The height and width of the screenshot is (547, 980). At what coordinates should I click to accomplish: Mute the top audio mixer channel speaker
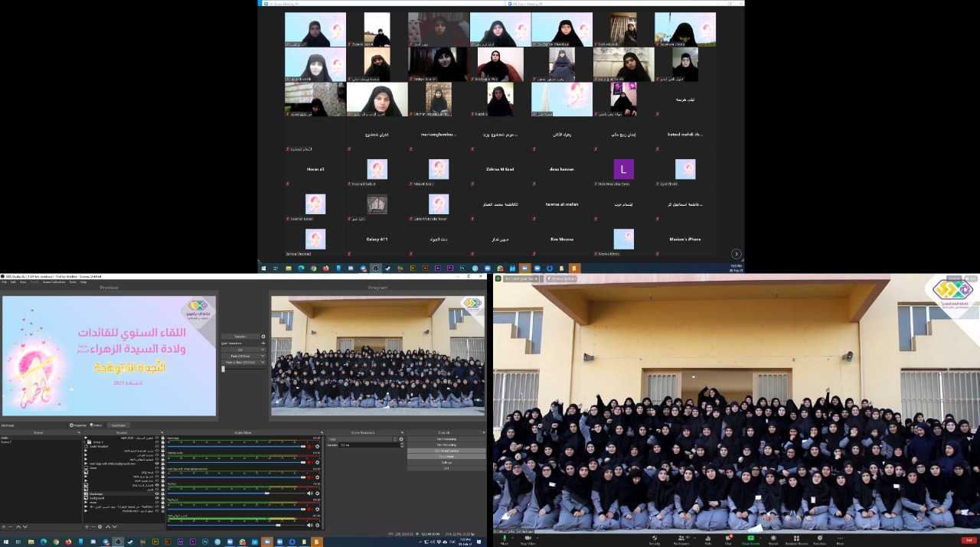point(310,446)
